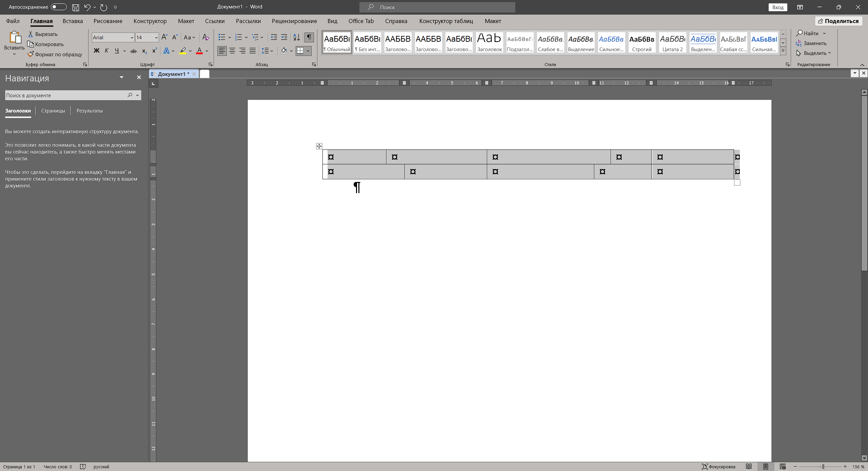Open the font name dropdown

pos(132,38)
